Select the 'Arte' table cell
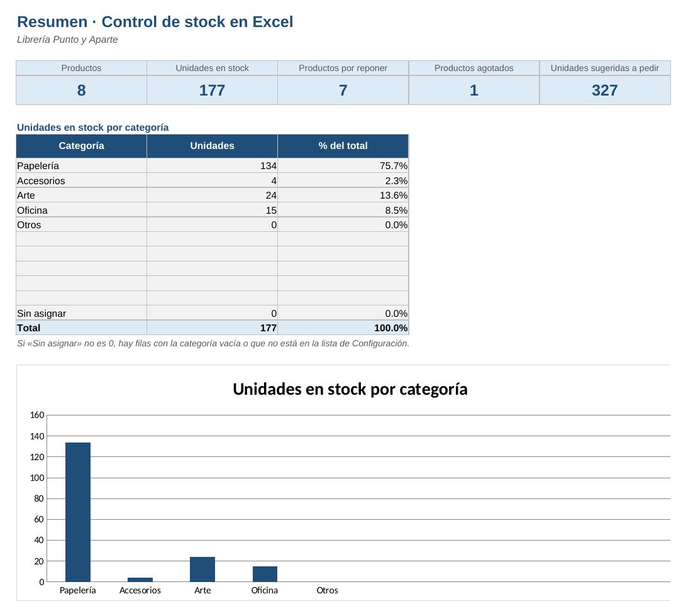This screenshot has height=616, width=686. 81,195
